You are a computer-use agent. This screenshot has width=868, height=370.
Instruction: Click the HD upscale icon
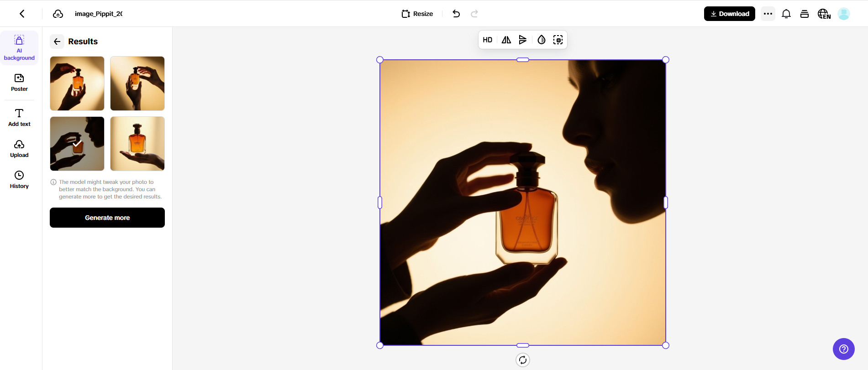click(487, 40)
